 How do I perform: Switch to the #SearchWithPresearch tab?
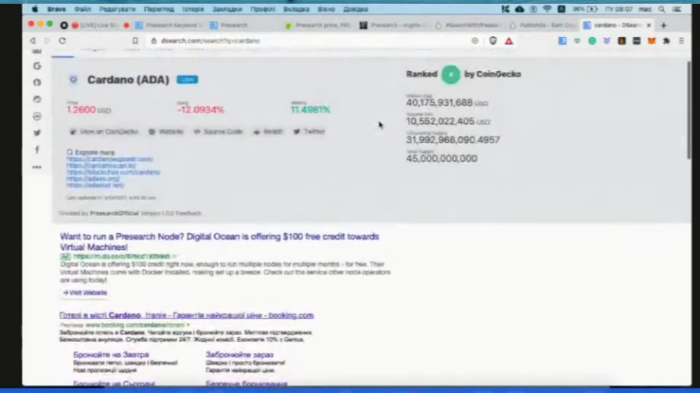click(469, 25)
